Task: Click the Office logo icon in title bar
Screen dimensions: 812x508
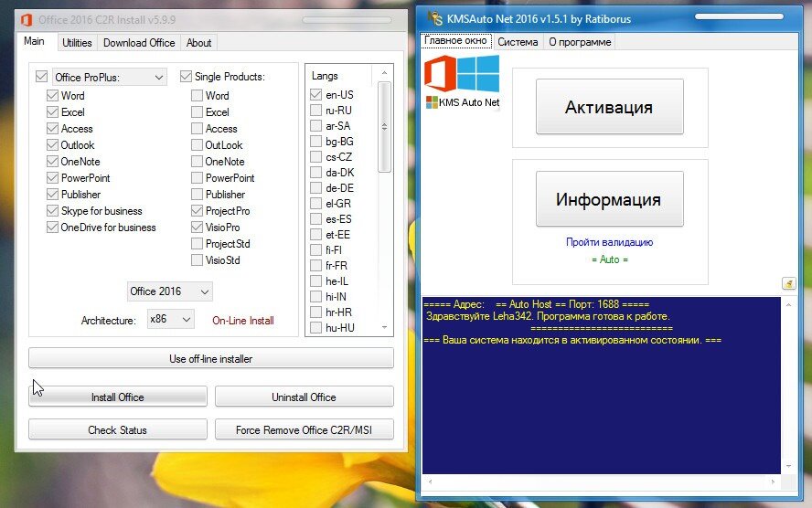Action: point(26,20)
